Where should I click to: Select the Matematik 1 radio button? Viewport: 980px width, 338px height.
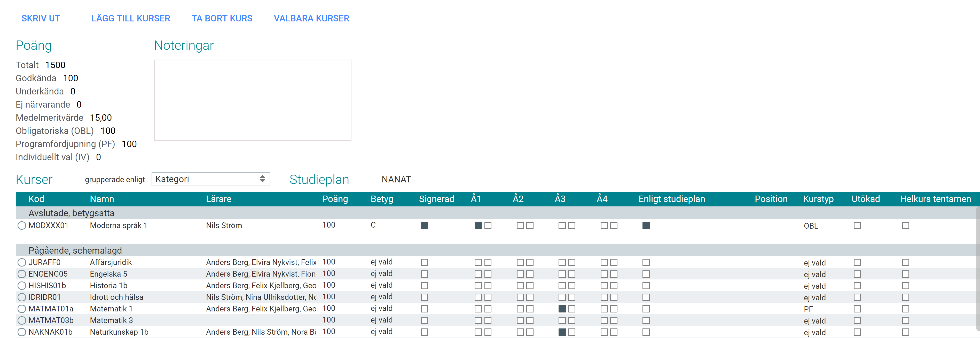[x=22, y=309]
